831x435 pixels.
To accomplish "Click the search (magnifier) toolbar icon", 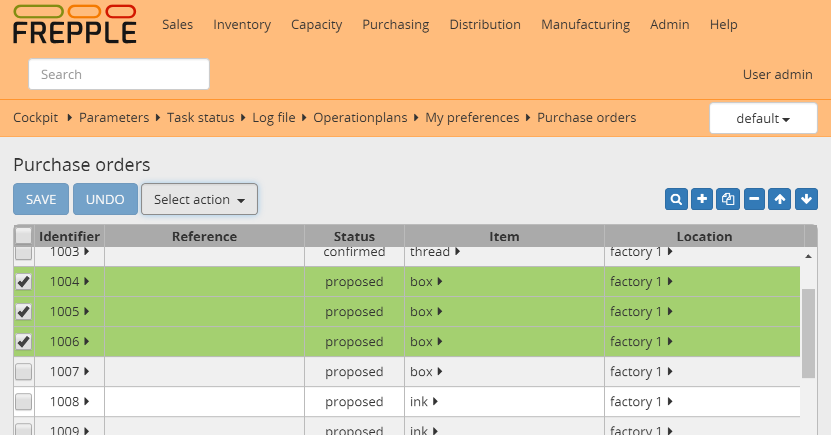I will click(x=677, y=199).
